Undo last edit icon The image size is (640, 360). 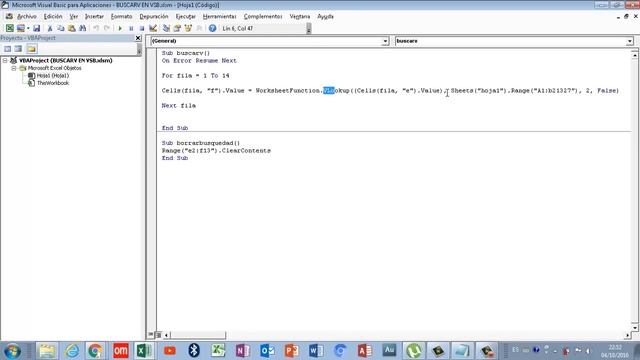pyautogui.click(x=96, y=28)
